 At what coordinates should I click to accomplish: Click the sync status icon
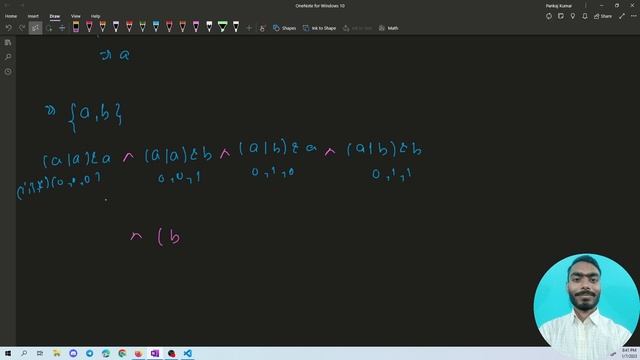549,16
